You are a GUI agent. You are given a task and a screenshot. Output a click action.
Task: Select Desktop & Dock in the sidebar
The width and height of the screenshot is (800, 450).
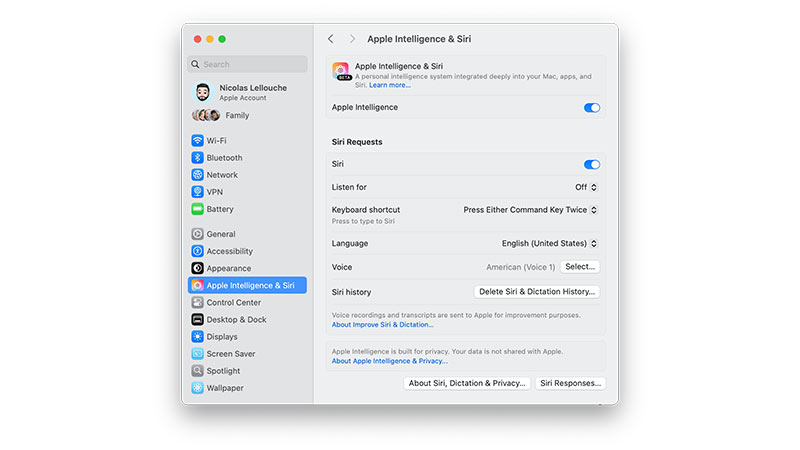tap(247, 319)
